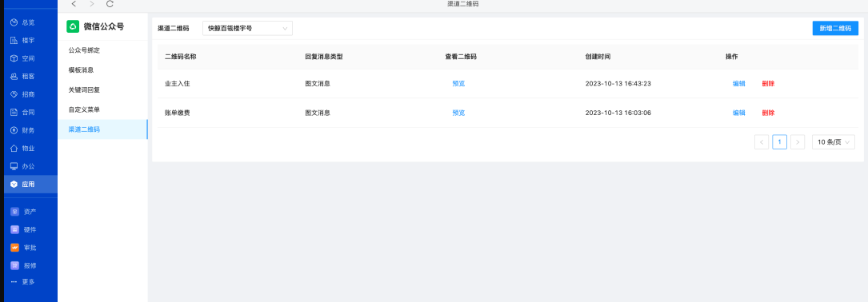Click timestamp 2023-10-13 16:03:06
This screenshot has width=868, height=302.
[x=618, y=113]
